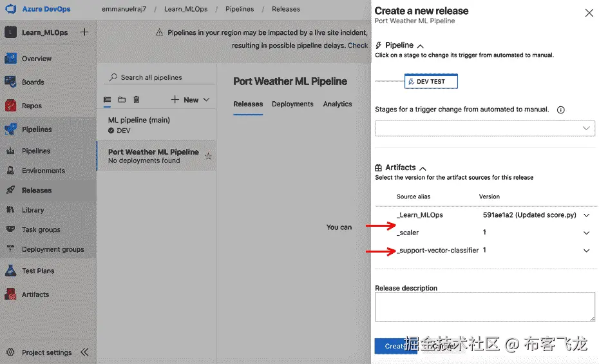Image resolution: width=599 pixels, height=364 pixels.
Task: Select the Learn_MLOps project avatar
Action: pyautogui.click(x=11, y=32)
